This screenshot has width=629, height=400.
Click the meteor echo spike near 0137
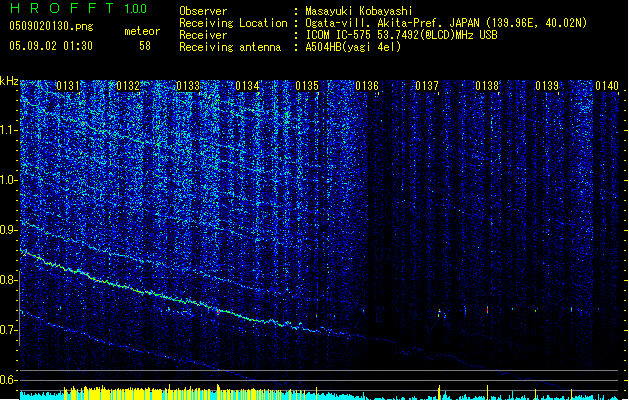pyautogui.click(x=439, y=312)
